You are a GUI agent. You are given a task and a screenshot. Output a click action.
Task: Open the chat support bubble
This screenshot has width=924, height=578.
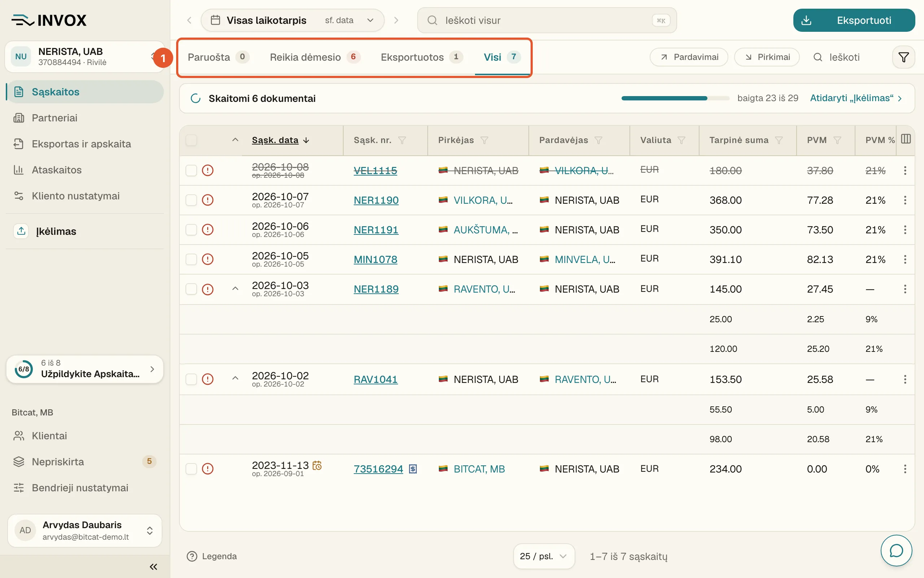pyautogui.click(x=896, y=551)
